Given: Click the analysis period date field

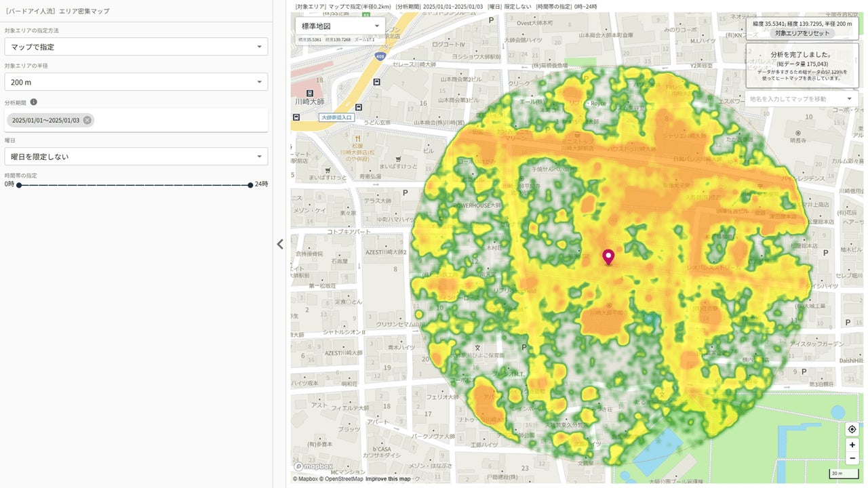Looking at the screenshot, I should tap(136, 120).
